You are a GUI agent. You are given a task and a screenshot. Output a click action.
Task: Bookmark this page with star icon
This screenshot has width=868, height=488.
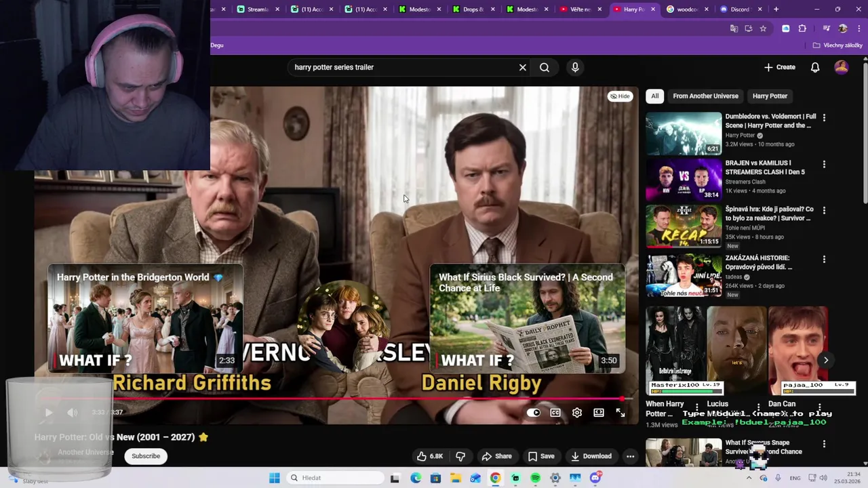coord(763,28)
